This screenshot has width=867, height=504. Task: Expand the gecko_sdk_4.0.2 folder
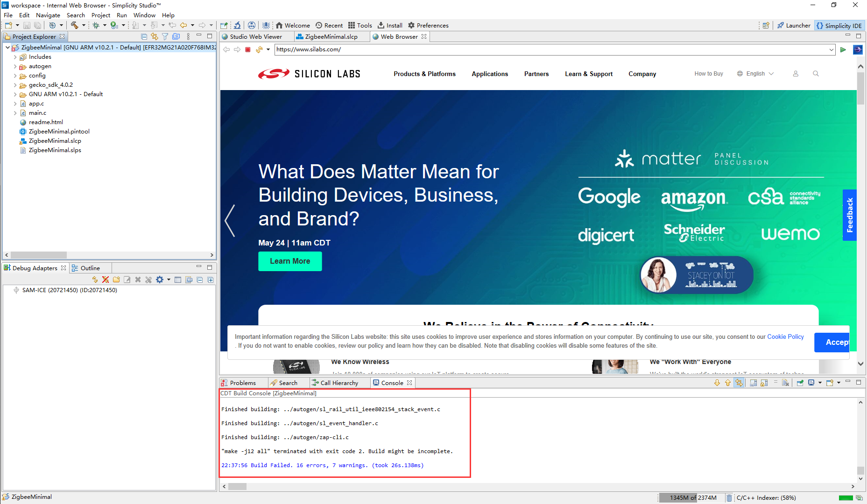point(15,85)
